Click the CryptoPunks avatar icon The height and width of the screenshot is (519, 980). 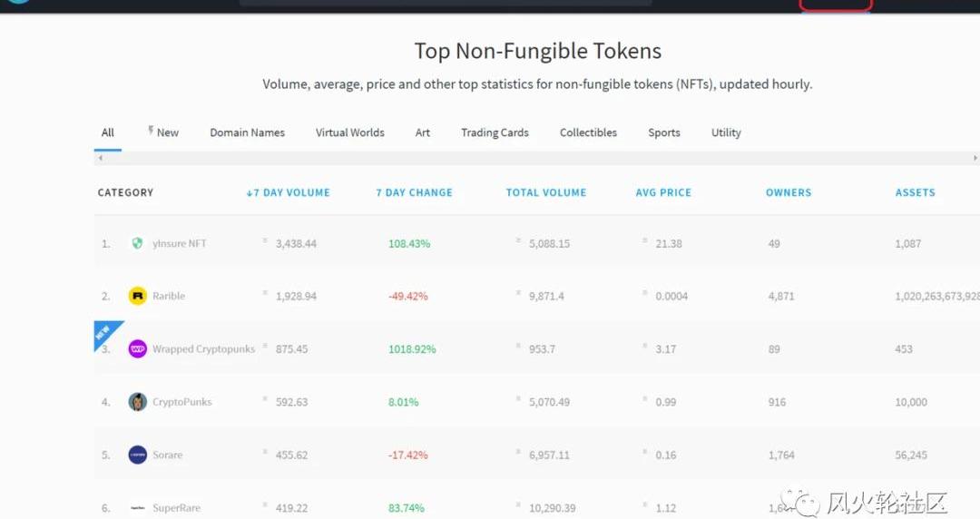tap(138, 401)
